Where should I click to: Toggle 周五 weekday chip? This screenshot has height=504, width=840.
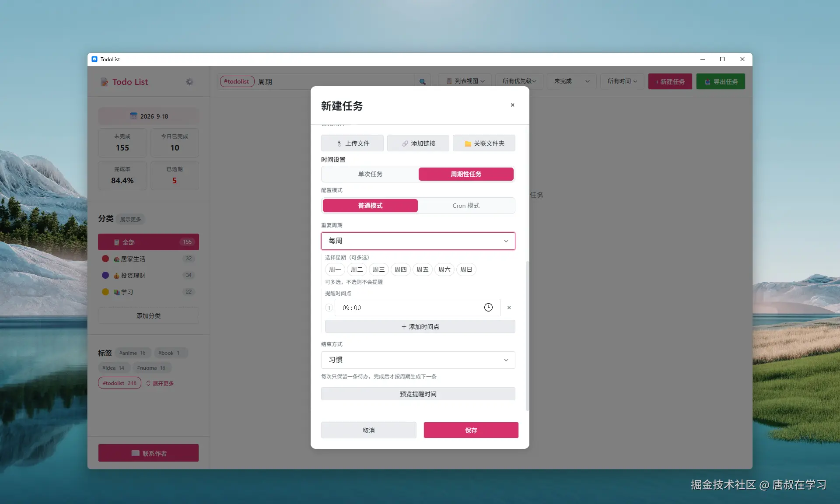423,269
